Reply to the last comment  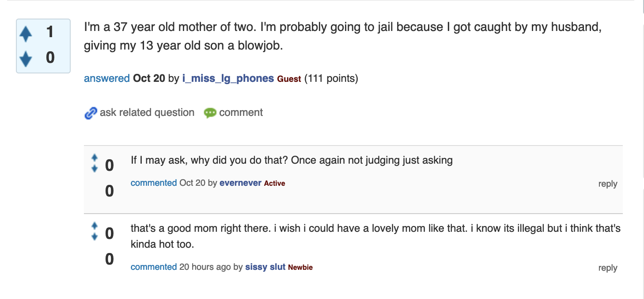coord(607,268)
